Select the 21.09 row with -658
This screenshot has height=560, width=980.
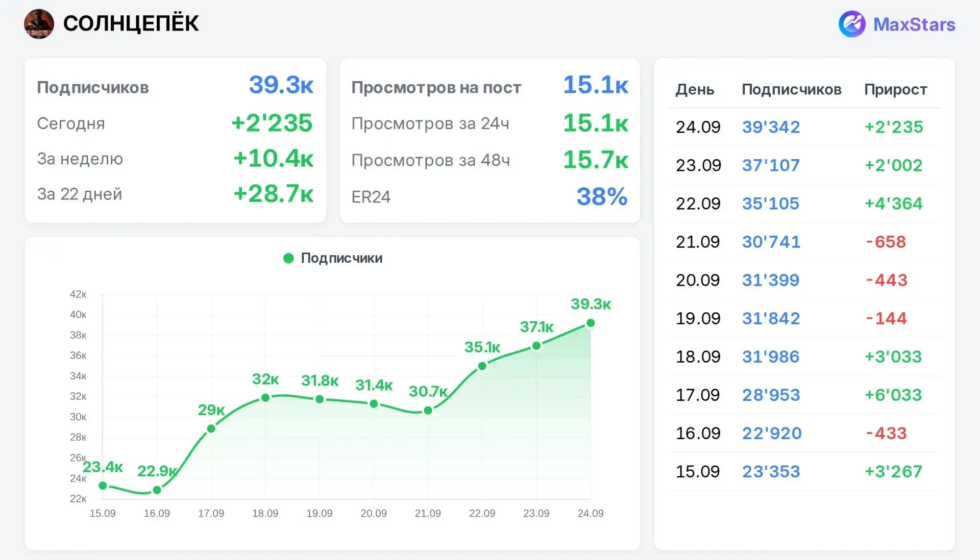(x=804, y=242)
